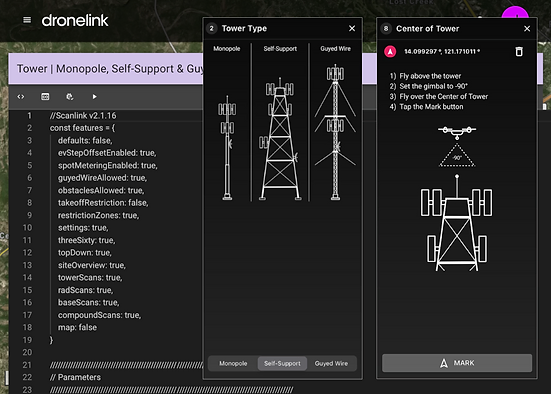Click code line 'topDown: true,'
Image resolution: width=551 pixels, height=394 pixels.
[85, 253]
